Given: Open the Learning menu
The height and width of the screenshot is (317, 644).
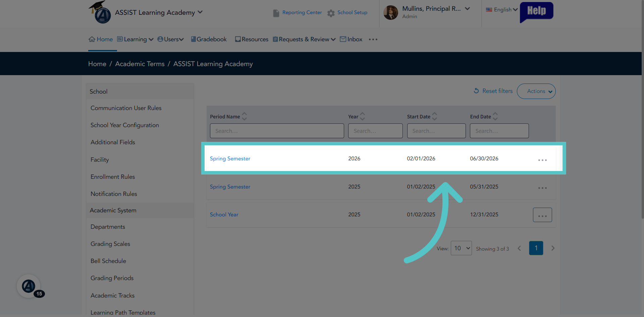Looking at the screenshot, I should pos(135,39).
